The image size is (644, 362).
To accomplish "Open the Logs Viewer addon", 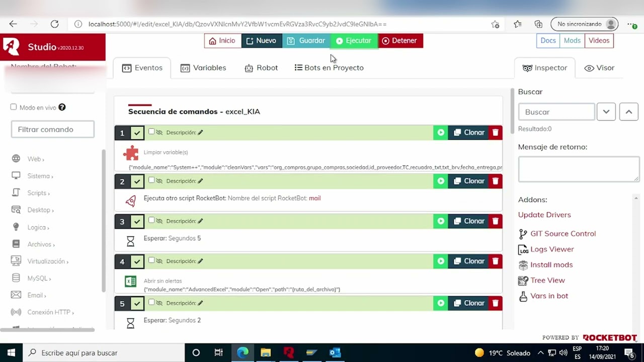I will click(546, 249).
